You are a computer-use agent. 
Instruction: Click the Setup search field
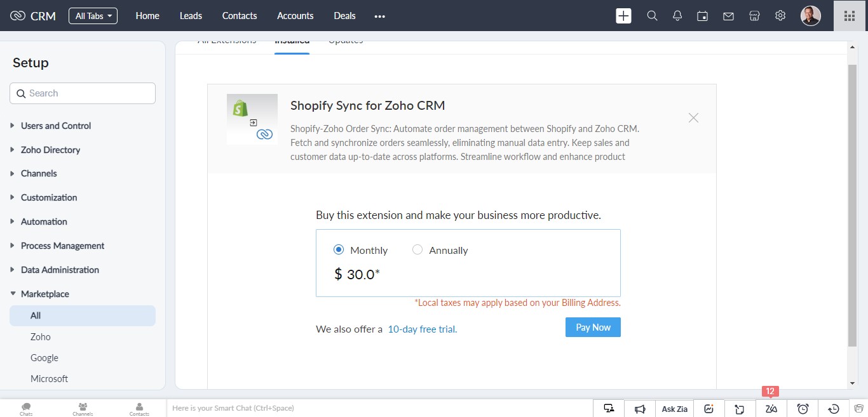click(83, 93)
